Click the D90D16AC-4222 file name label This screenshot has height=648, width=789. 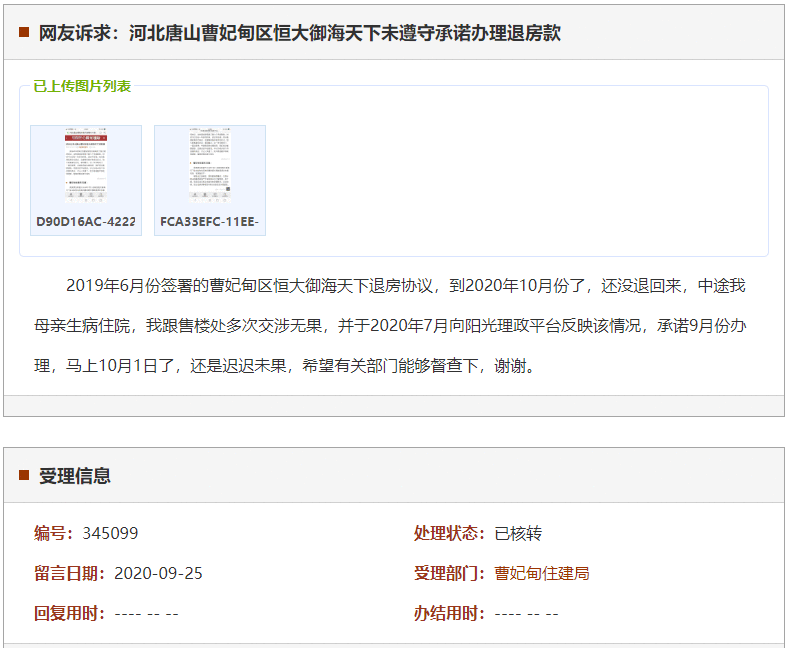coord(86,222)
